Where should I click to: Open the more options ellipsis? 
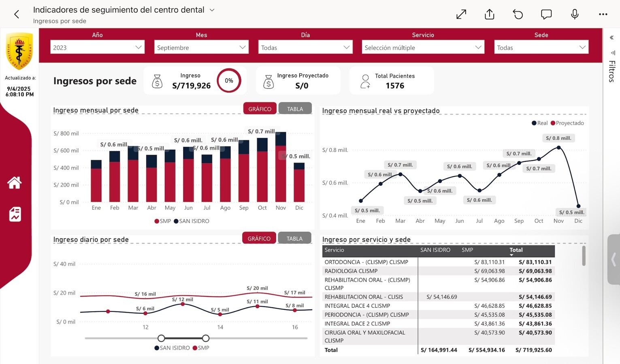pyautogui.click(x=603, y=15)
